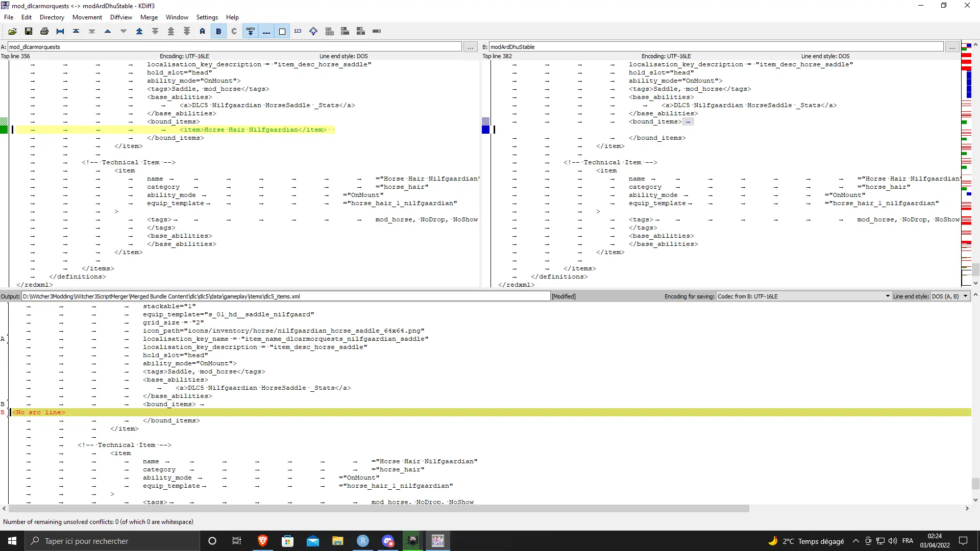Go to next conflict icon
Screen dimensions: 980x551
click(x=155, y=31)
